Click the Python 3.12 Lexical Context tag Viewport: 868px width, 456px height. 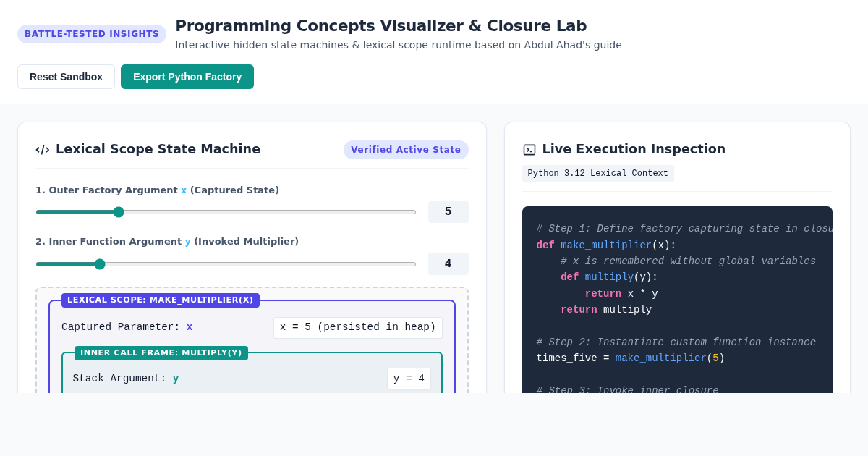(x=598, y=174)
